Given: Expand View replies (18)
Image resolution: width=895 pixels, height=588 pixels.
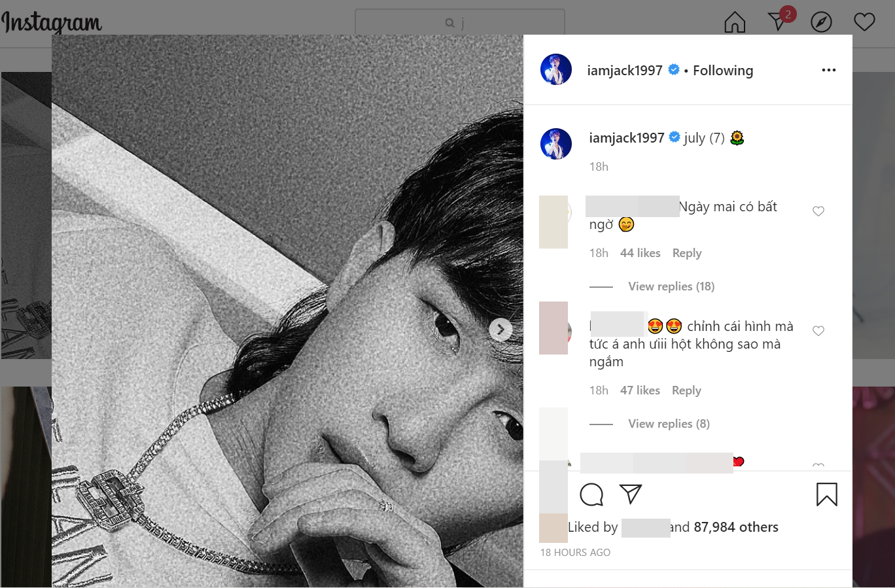Looking at the screenshot, I should tap(671, 286).
